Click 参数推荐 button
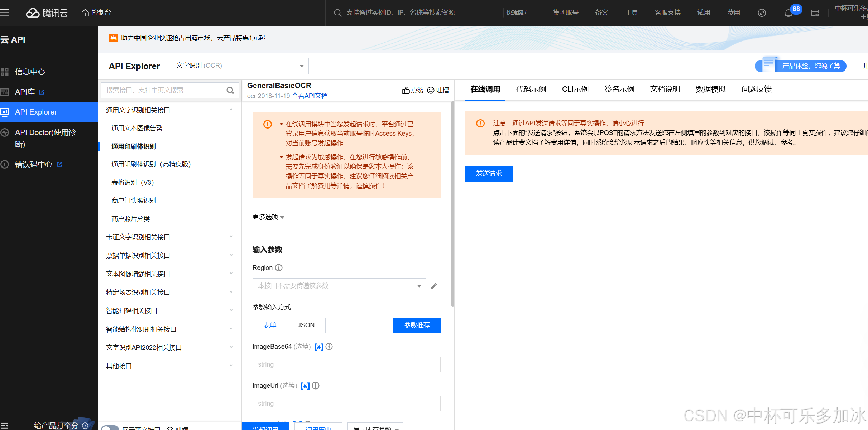This screenshot has width=868, height=430. [417, 325]
